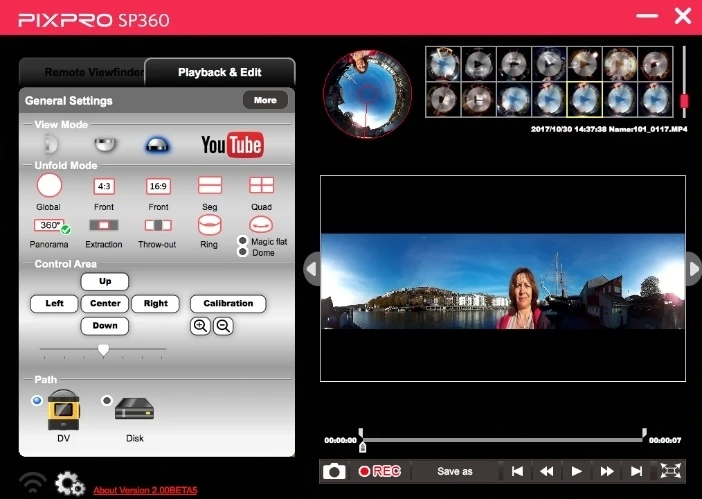Go to previous view with left arrow
The image size is (702, 499).
pos(312,269)
